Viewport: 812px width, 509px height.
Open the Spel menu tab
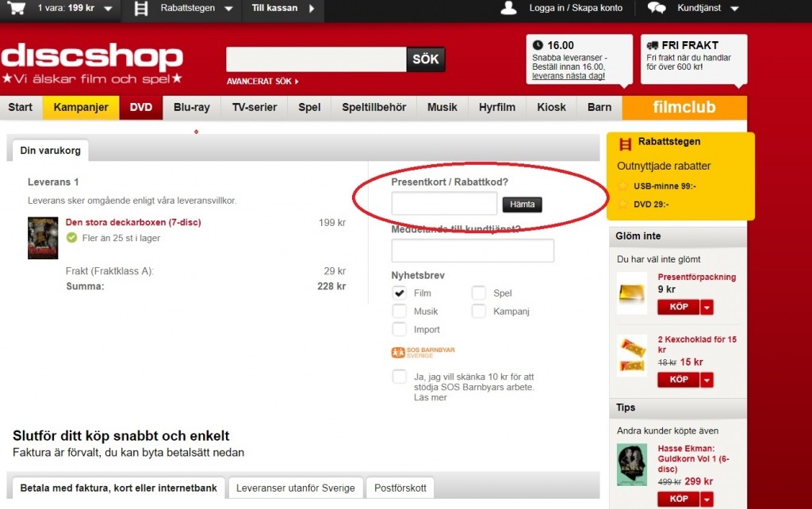coord(309,107)
